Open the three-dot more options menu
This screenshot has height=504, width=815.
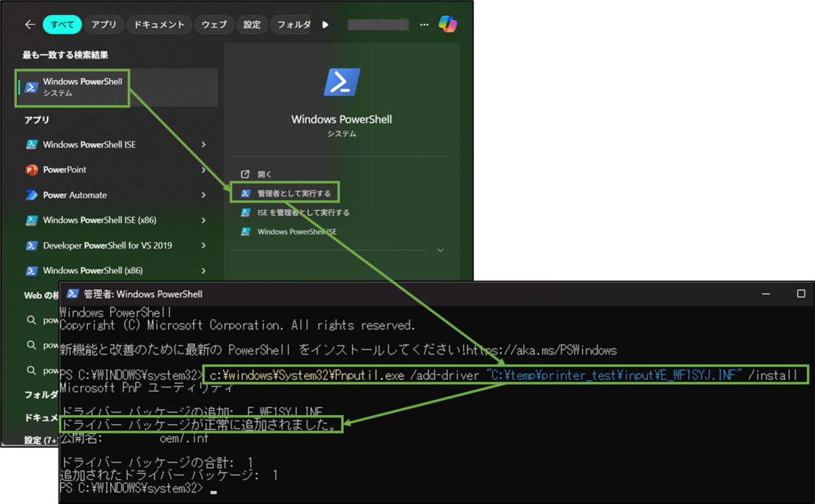[x=424, y=24]
